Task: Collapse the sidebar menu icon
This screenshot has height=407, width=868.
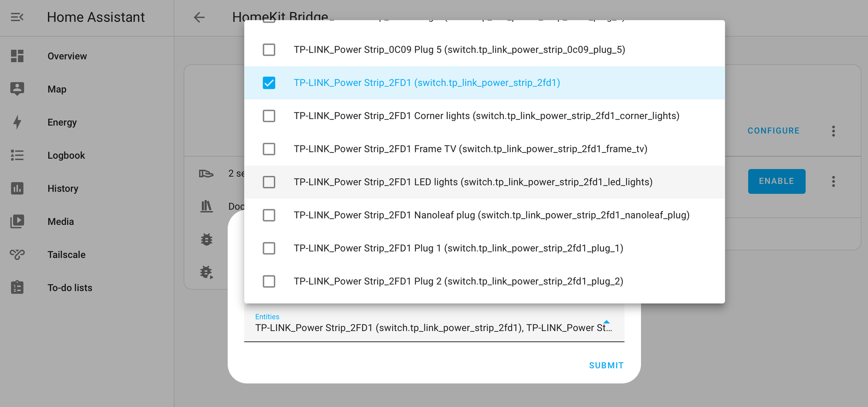Action: pos(17,17)
